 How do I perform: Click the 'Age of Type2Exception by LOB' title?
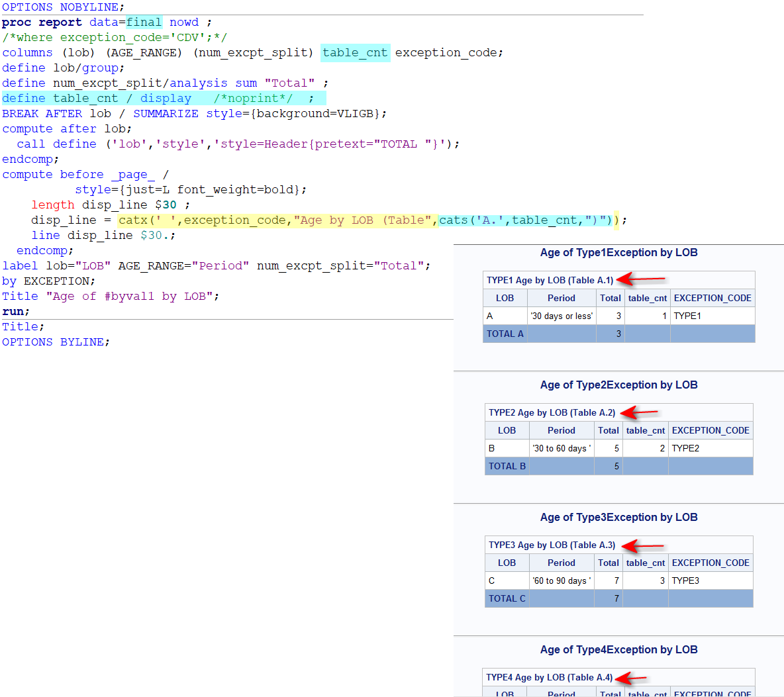[618, 385]
